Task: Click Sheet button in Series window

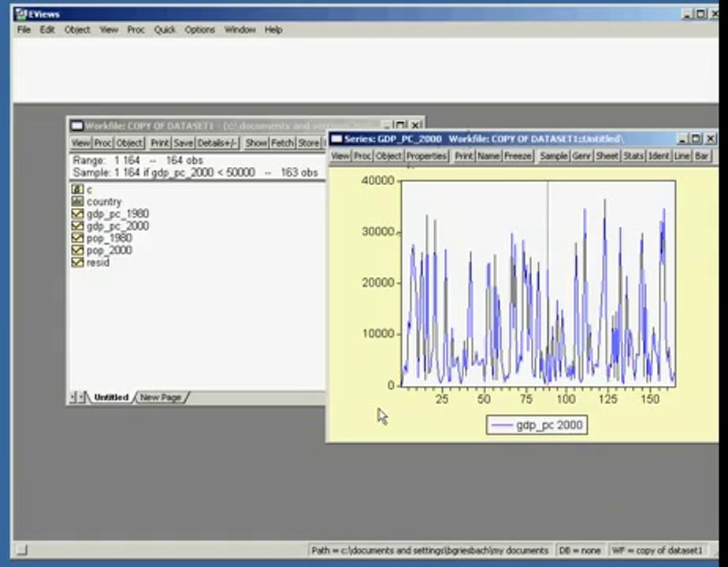Action: (x=607, y=156)
